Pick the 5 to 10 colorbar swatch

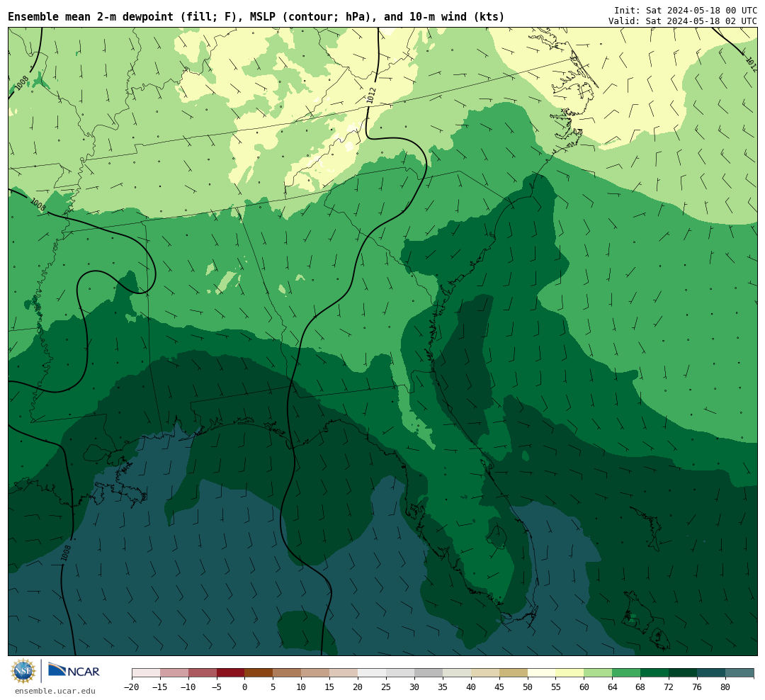(x=287, y=673)
